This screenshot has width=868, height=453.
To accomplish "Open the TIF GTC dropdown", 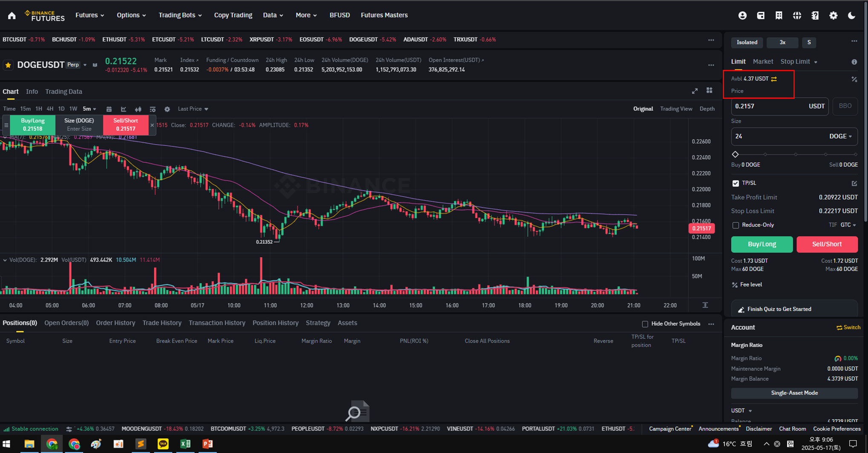I will point(848,225).
